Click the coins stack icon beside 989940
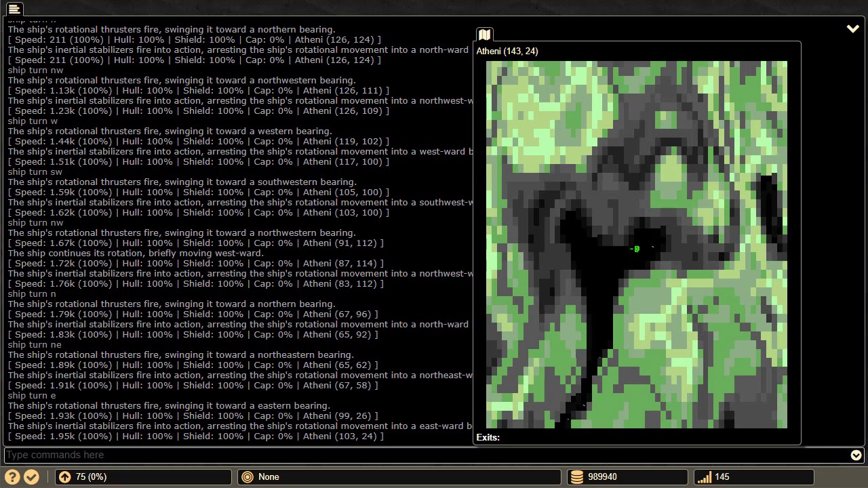Screen dimensions: 868x488 576,477
